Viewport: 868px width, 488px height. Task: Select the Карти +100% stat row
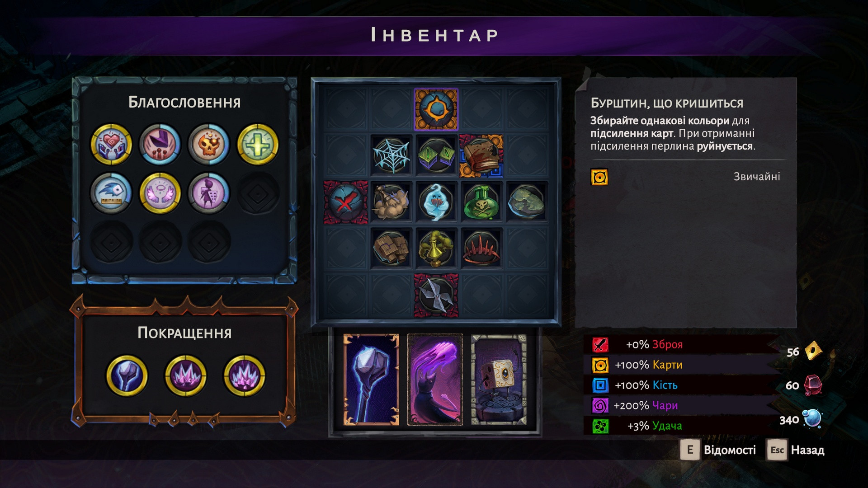click(x=680, y=365)
